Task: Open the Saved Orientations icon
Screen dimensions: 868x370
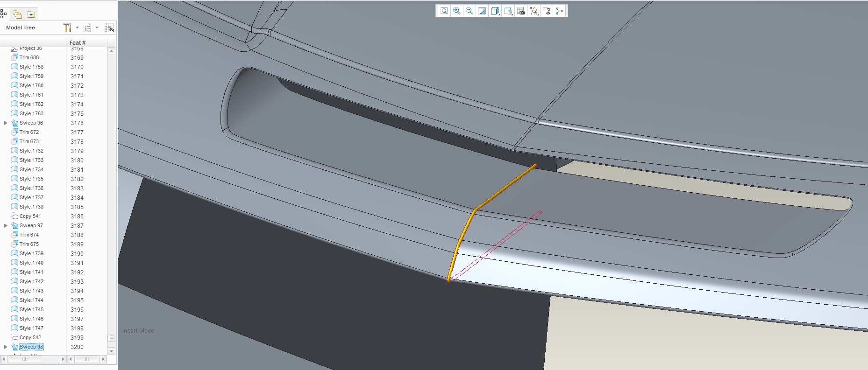Action: pyautogui.click(x=508, y=11)
